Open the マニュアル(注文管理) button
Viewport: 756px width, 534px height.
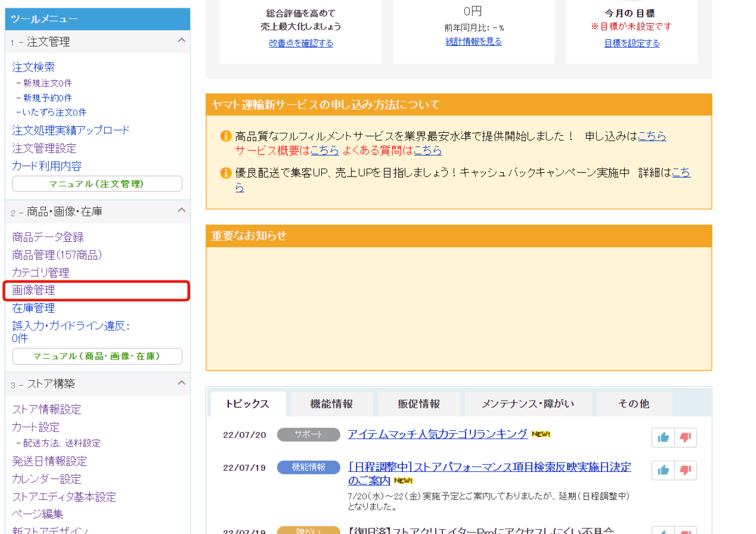click(97, 184)
